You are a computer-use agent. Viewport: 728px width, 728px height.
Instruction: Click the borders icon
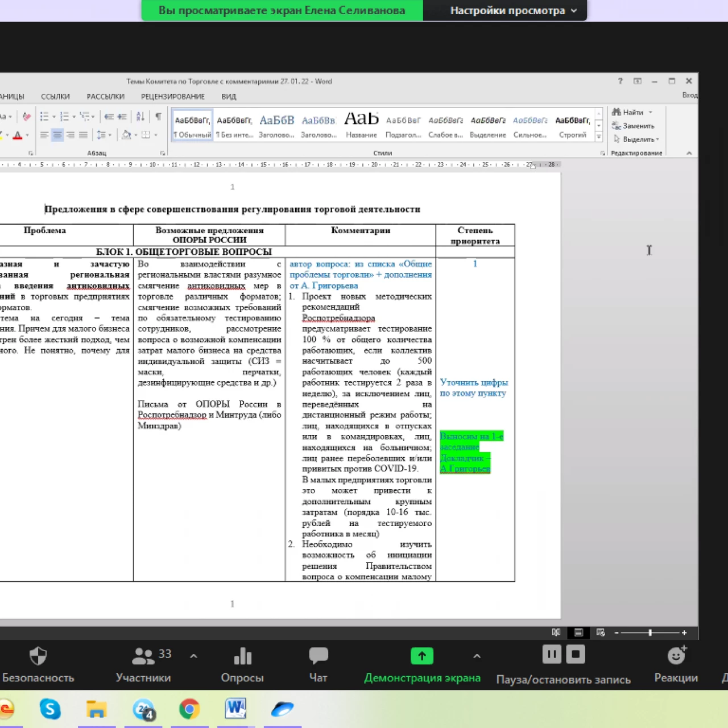pyautogui.click(x=146, y=135)
